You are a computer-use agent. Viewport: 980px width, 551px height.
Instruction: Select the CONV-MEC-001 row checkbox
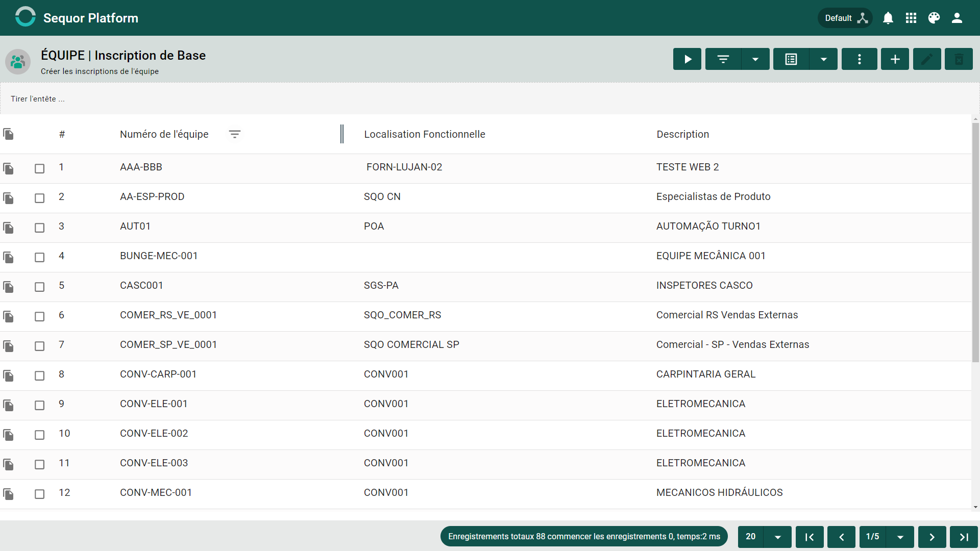pyautogui.click(x=39, y=494)
